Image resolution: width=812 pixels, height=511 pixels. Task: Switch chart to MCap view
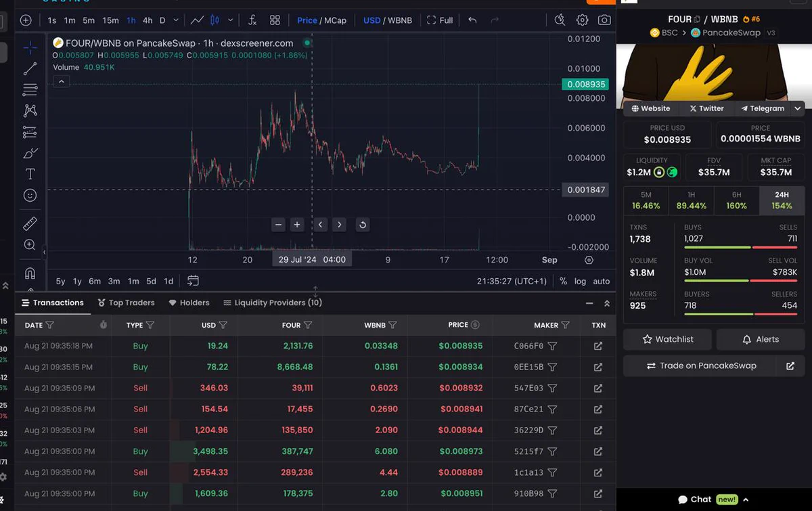335,20
